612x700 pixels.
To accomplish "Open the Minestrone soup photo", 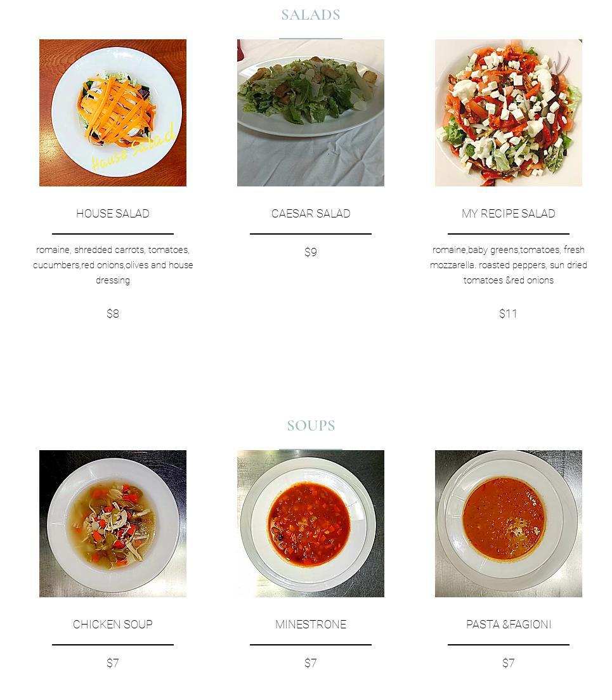I will [x=310, y=523].
